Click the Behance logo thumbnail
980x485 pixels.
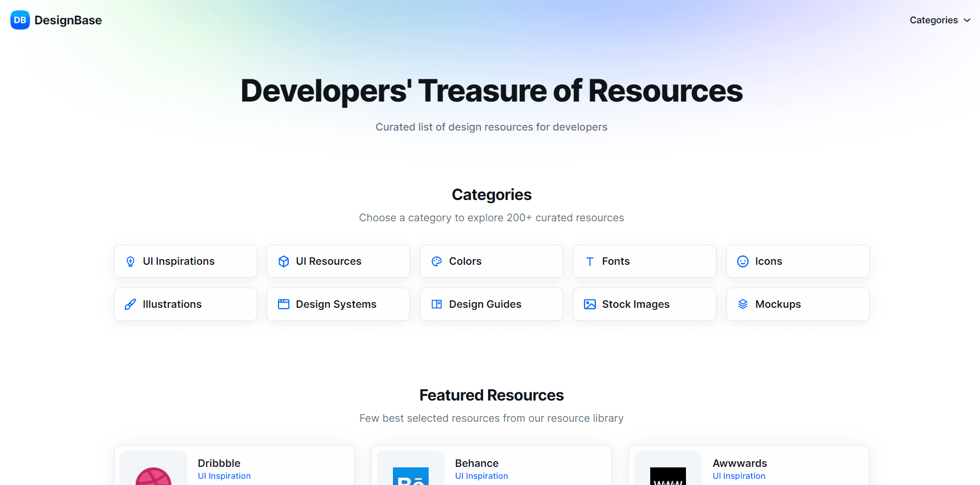[411, 475]
